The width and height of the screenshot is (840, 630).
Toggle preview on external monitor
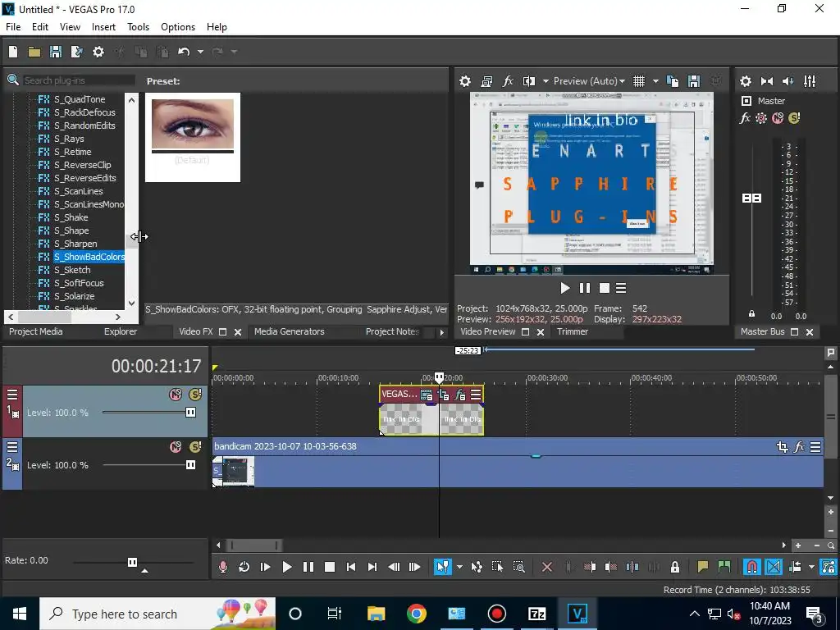pos(486,81)
